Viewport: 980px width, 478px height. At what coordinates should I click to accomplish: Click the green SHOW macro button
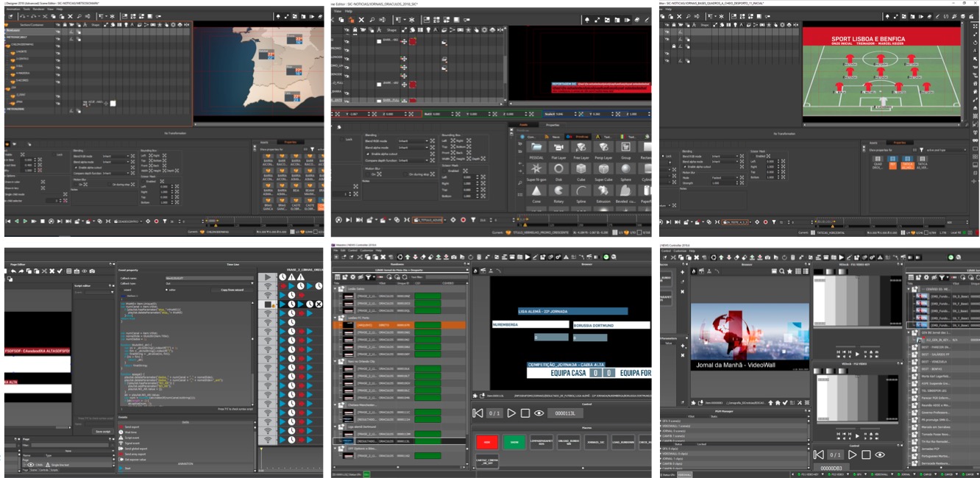click(x=514, y=442)
